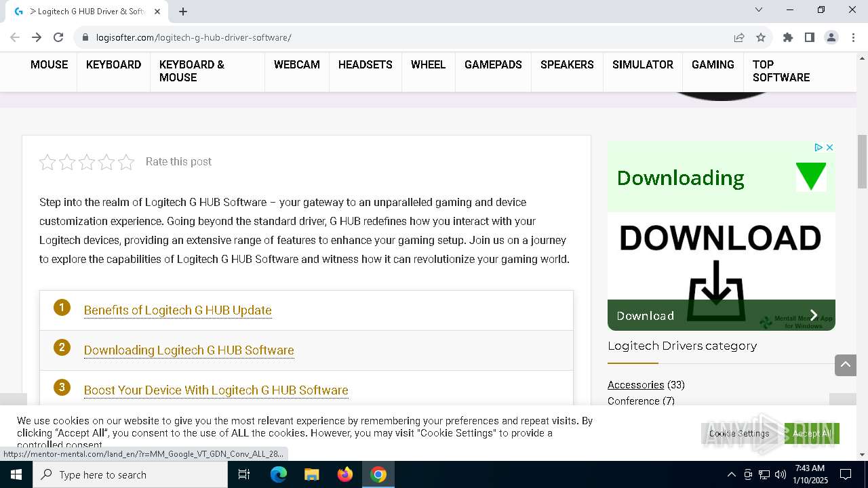The height and width of the screenshot is (488, 868).
Task: Go back to the previous page
Action: tap(15, 37)
